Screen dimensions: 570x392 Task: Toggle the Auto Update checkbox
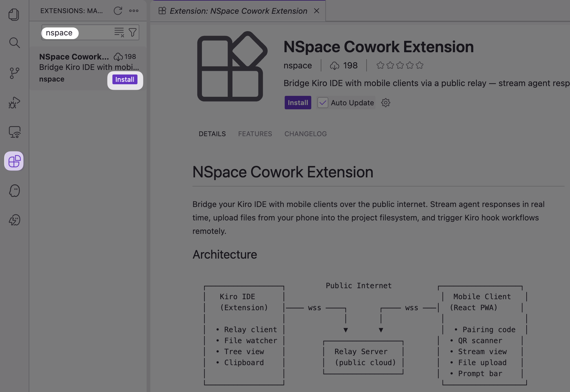click(323, 103)
